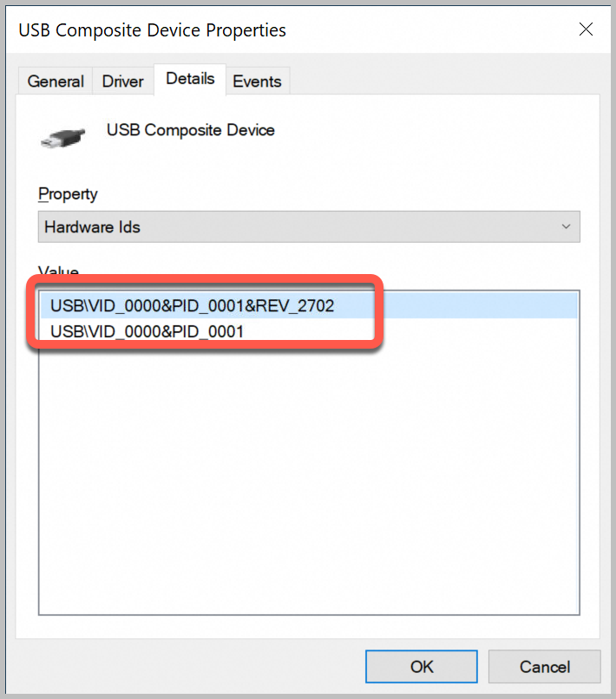Dismiss dialog with Cancel button
616x699 pixels.
[545, 667]
